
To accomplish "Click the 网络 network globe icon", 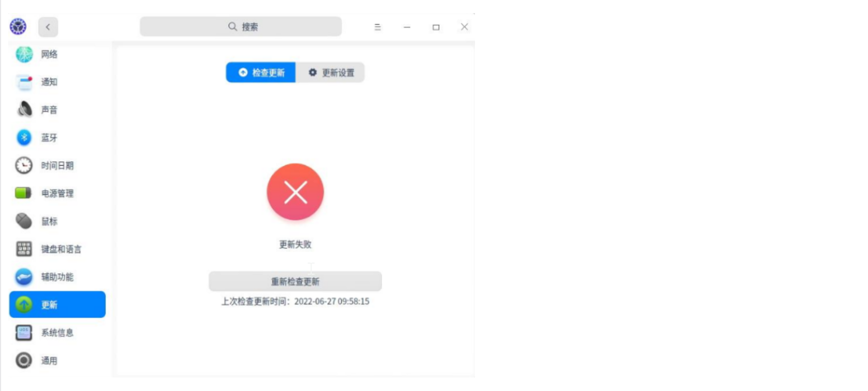I will tap(24, 54).
